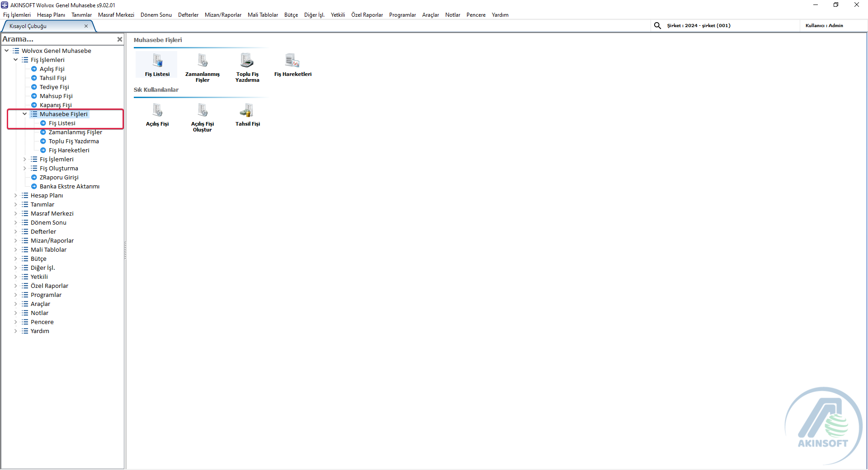Expand the Tanımlar tree node
868x470 pixels.
(x=16, y=204)
